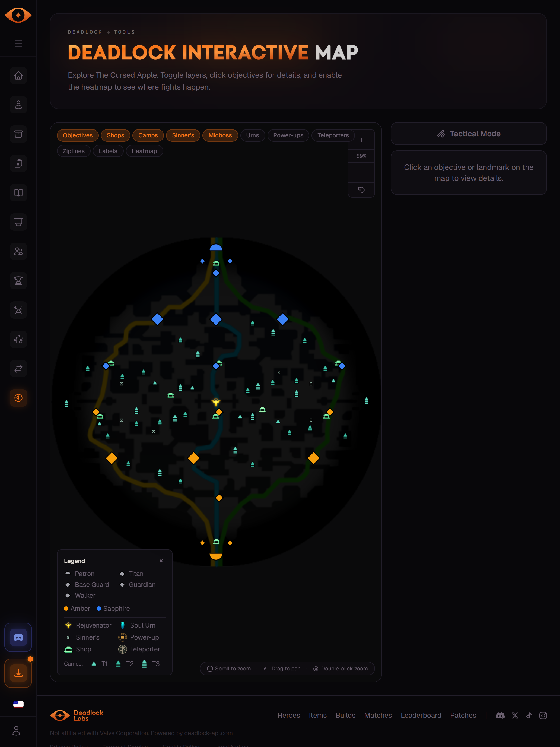Select the Sapphire Walker on the right lane

tap(282, 319)
